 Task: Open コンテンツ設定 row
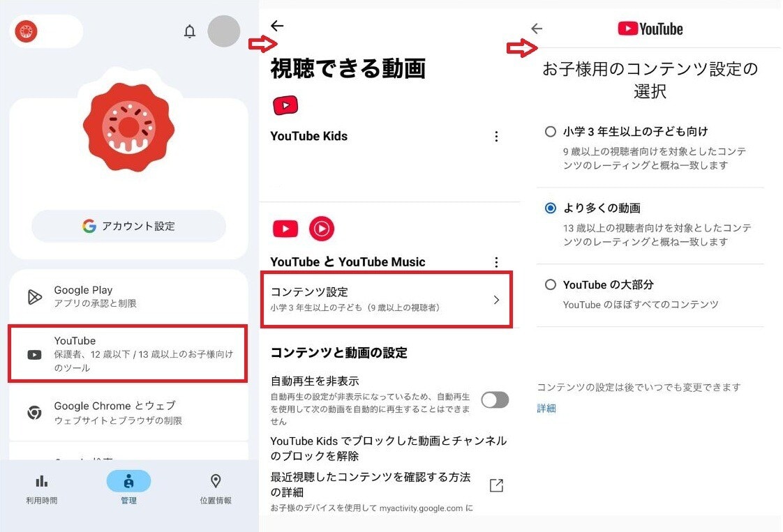coord(387,299)
